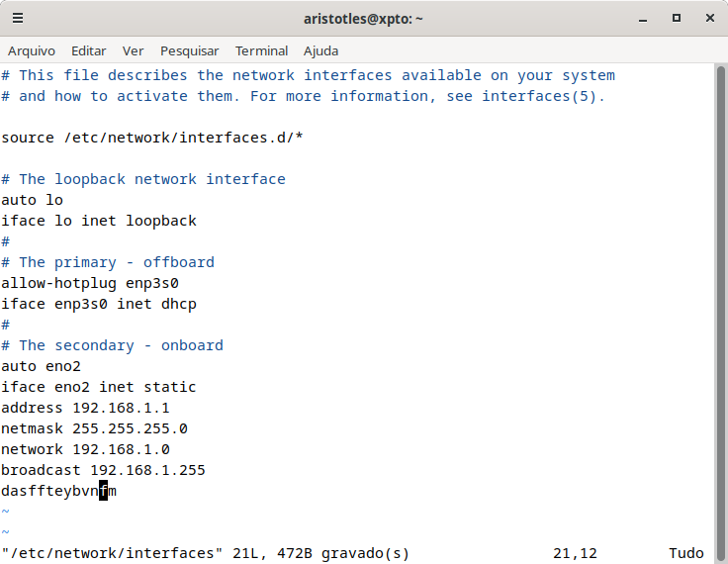Click the vertical scrollbar on the right
Screen dimensions: 728x564
tap(720, 312)
